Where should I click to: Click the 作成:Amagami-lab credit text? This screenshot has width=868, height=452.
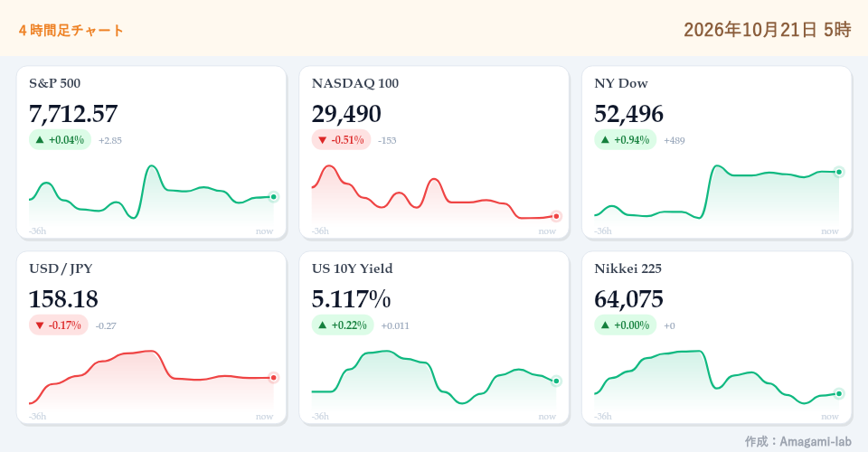tap(797, 441)
